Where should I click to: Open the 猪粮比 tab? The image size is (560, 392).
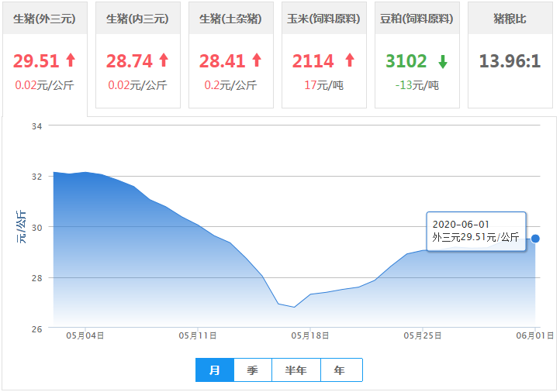(x=510, y=19)
